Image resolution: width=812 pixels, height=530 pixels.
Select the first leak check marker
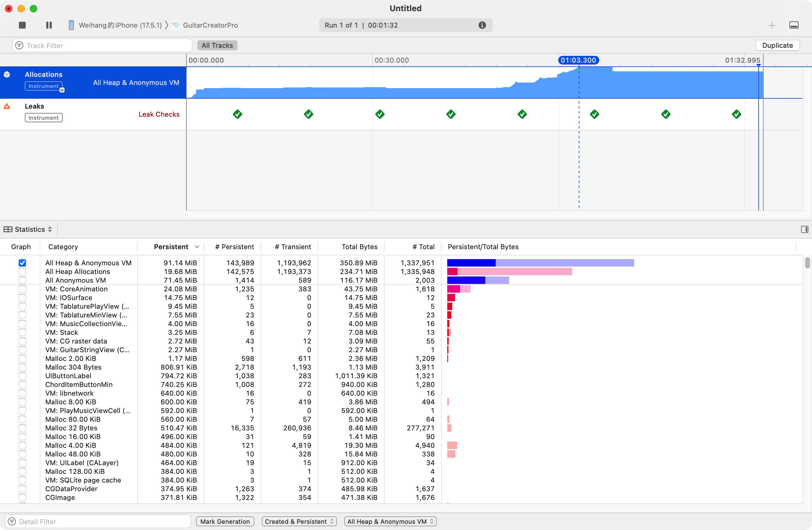pyautogui.click(x=238, y=114)
